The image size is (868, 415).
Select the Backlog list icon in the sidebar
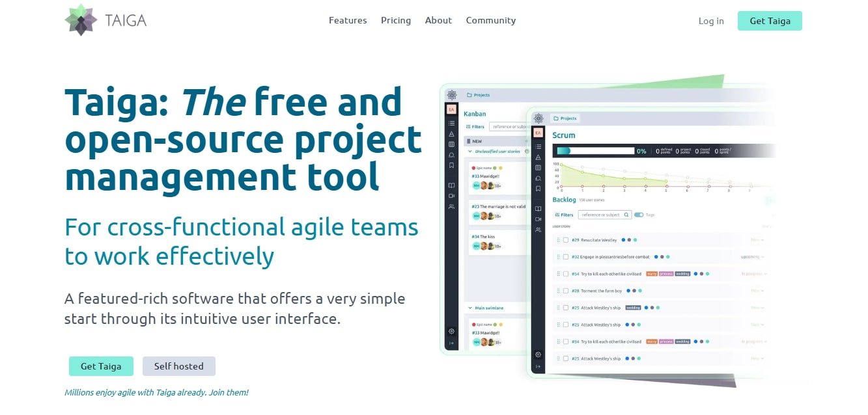click(538, 146)
